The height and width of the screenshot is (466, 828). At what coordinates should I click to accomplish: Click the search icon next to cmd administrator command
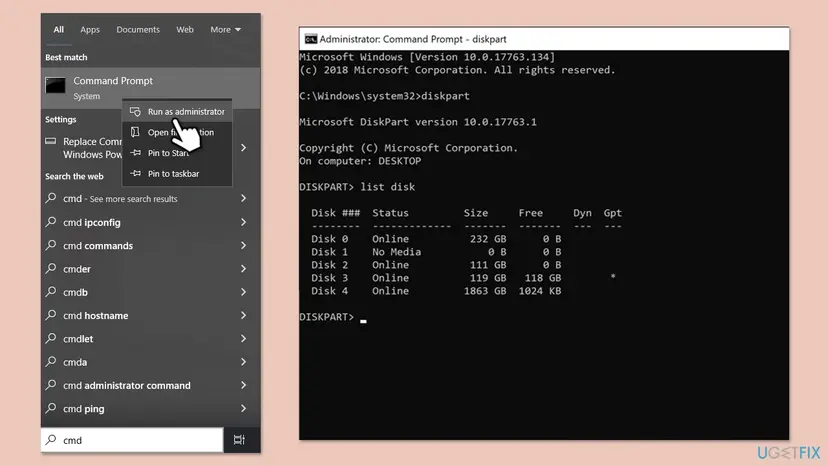click(51, 385)
